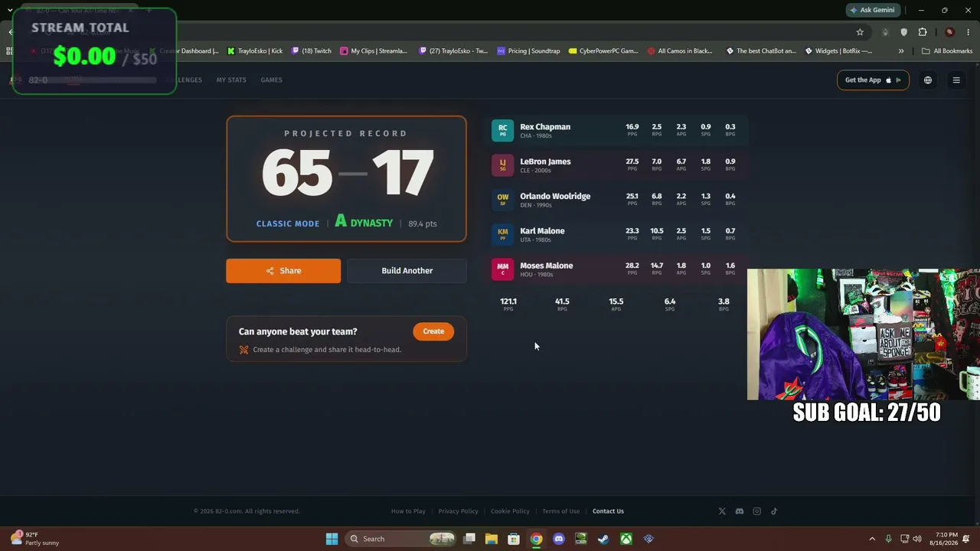This screenshot has height=551, width=980.
Task: Click the taskbar Search box
Action: click(401, 539)
